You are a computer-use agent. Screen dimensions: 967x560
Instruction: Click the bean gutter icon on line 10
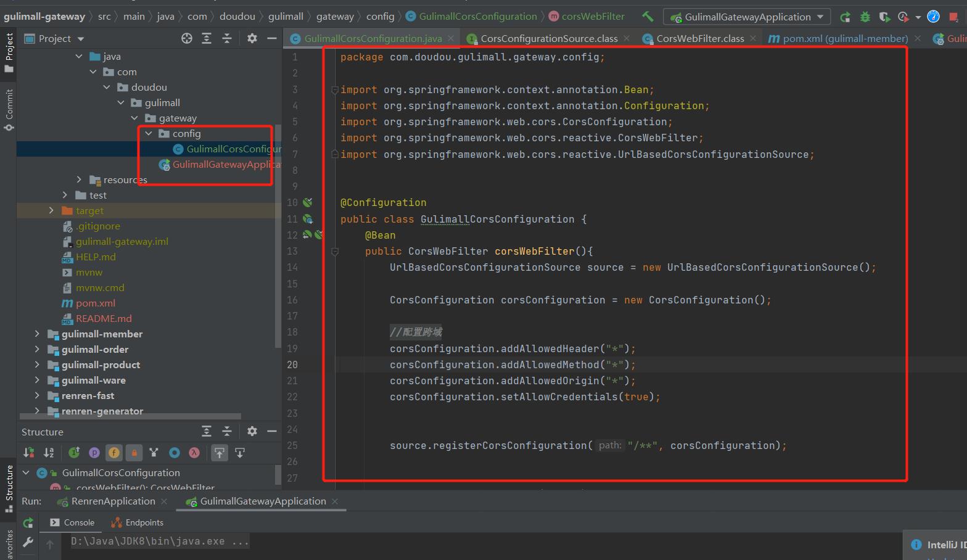pyautogui.click(x=308, y=202)
